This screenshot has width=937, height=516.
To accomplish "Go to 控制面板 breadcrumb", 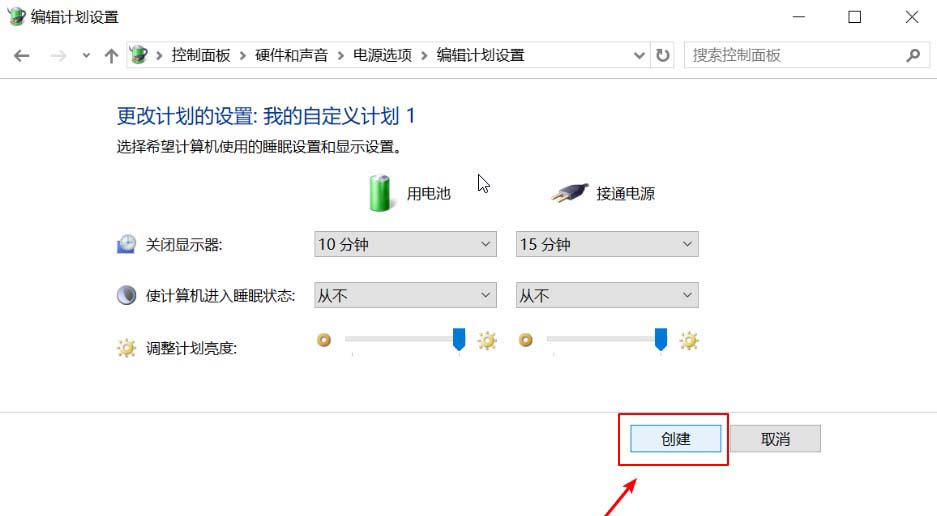I will tap(201, 56).
